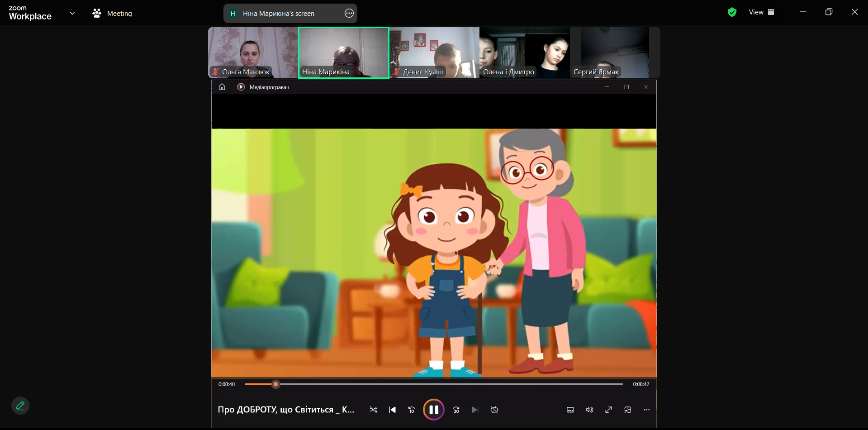Skip back 10 seconds
Viewport: 868px width, 430px height.
pyautogui.click(x=411, y=410)
